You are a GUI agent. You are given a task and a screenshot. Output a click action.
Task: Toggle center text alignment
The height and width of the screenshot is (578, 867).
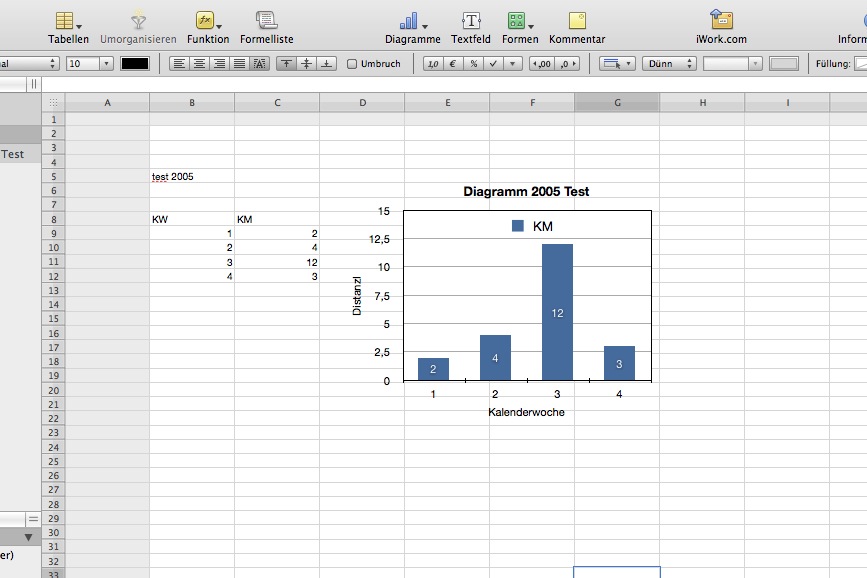[199, 64]
